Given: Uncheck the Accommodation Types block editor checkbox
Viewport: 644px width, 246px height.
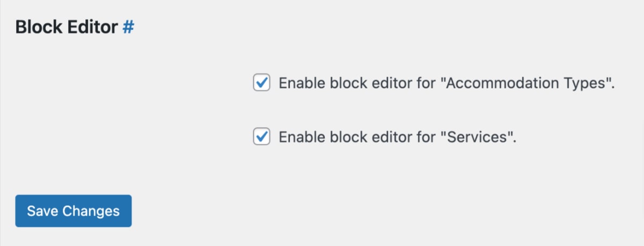Looking at the screenshot, I should click(x=261, y=83).
